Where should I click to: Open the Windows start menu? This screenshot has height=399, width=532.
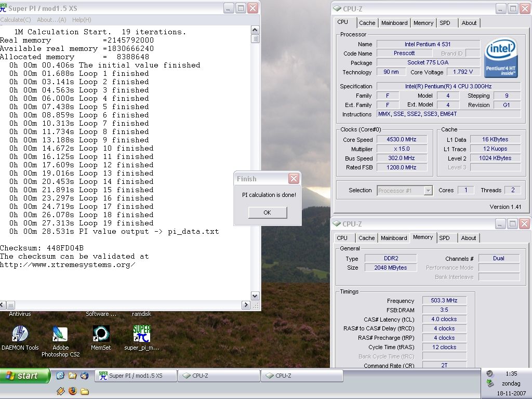pos(25,376)
